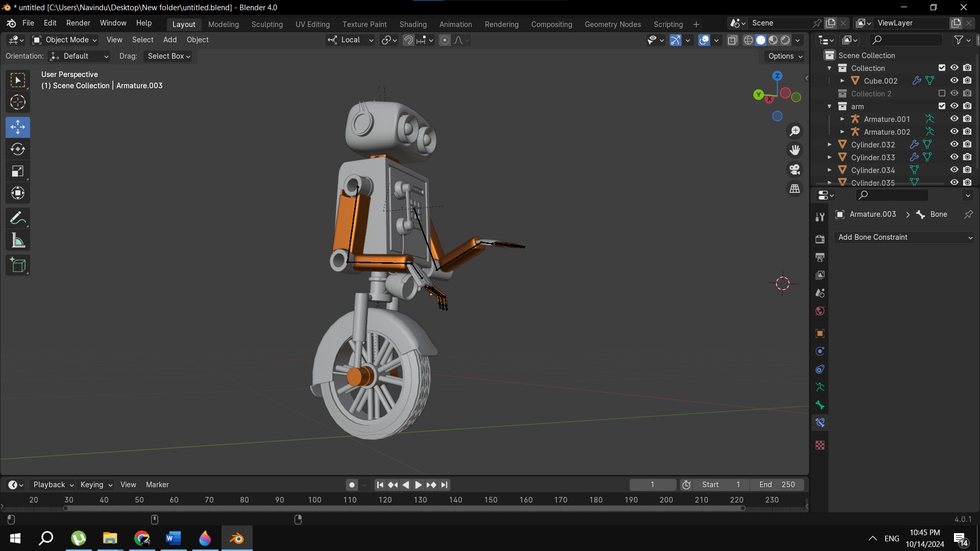Switch to Modeling workspace tab
980x551 pixels.
[x=224, y=24]
